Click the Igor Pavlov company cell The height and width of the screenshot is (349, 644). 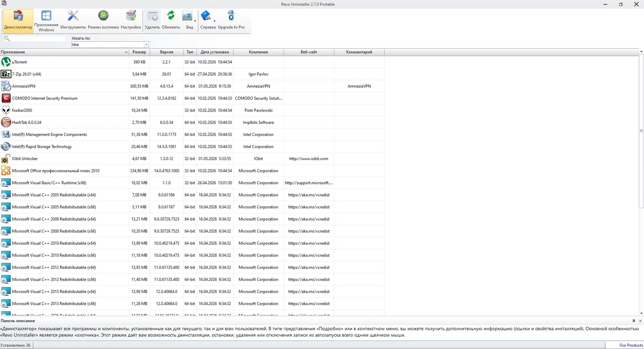pos(258,74)
